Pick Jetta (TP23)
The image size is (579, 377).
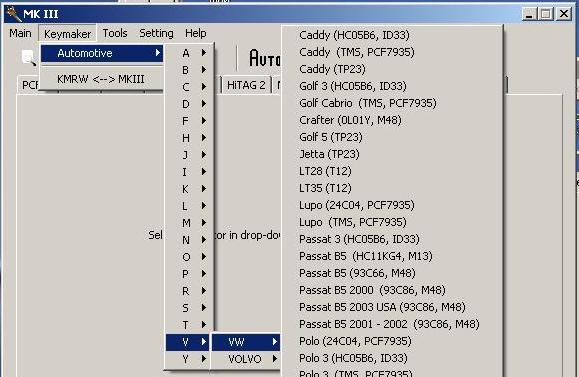pyautogui.click(x=392, y=154)
